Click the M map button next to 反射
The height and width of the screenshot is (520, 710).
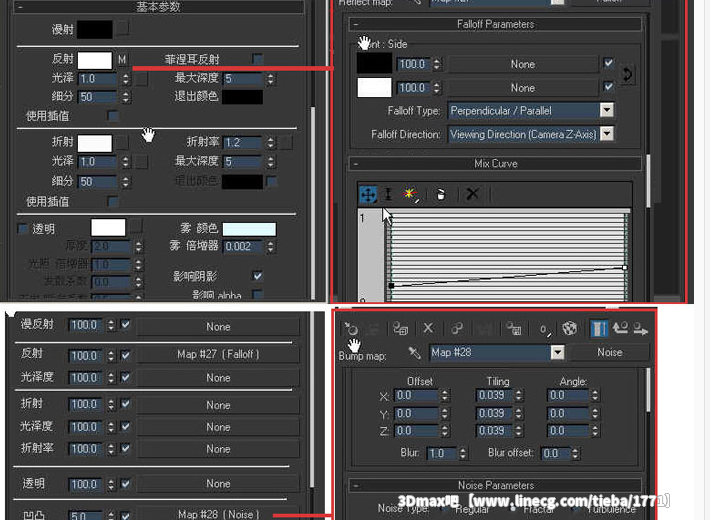point(122,59)
